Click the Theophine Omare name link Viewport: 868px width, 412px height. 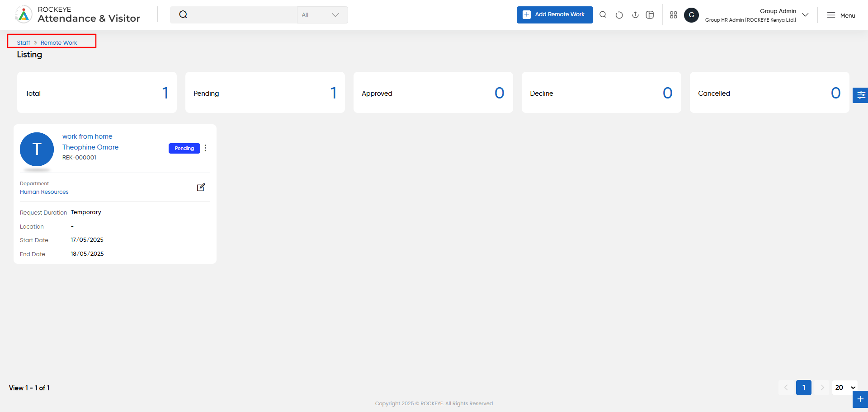point(90,147)
